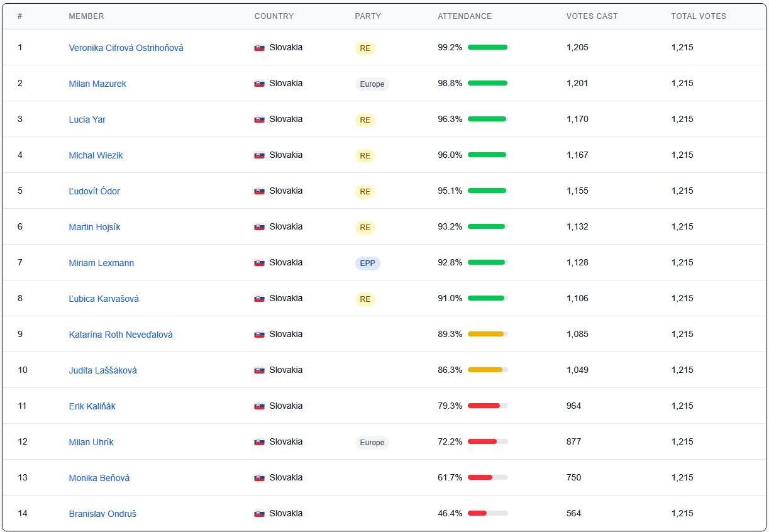The width and height of the screenshot is (769, 532).
Task: Select Slovakia flag in Miriam Lexmann's row
Action: [259, 263]
